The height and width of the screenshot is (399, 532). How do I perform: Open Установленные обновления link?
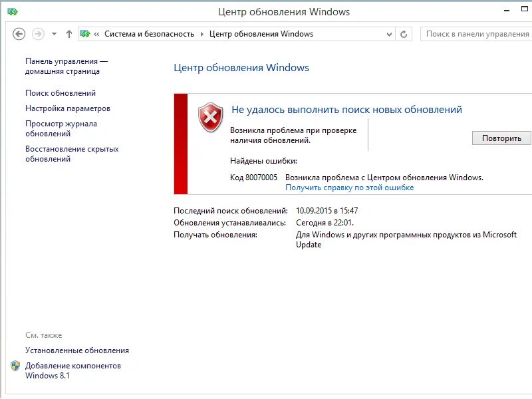(77, 350)
